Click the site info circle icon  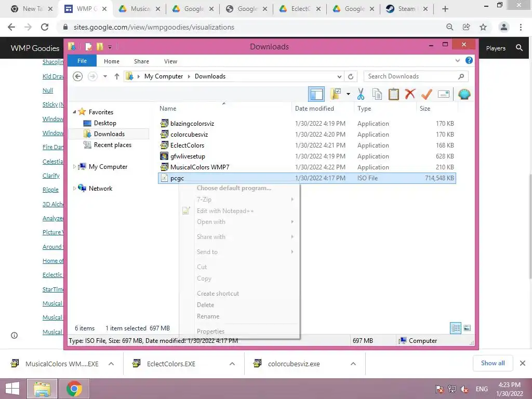tap(14, 335)
